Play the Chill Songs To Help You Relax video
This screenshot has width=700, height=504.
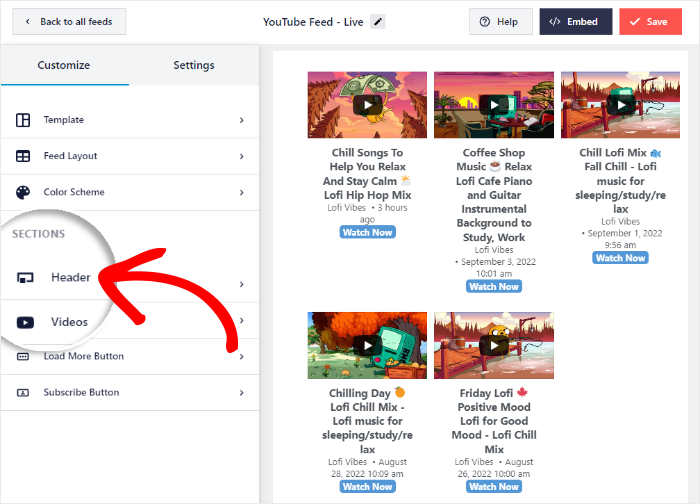(367, 105)
